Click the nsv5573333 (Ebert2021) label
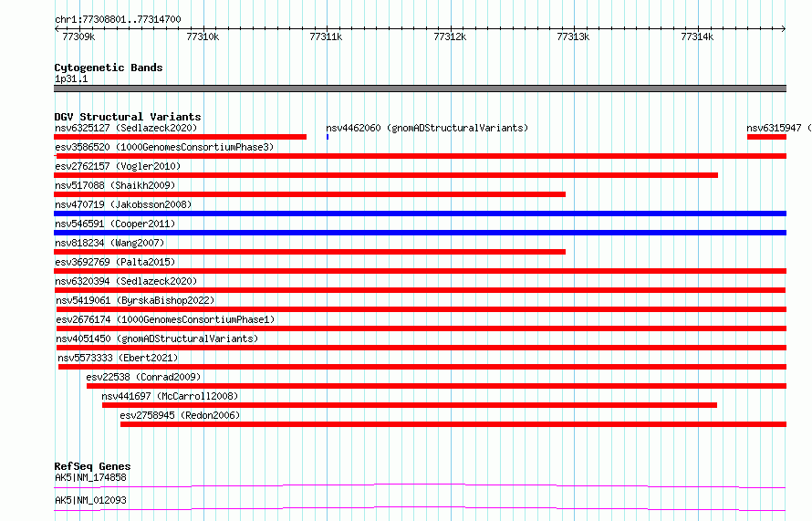The image size is (812, 521). [x=118, y=358]
